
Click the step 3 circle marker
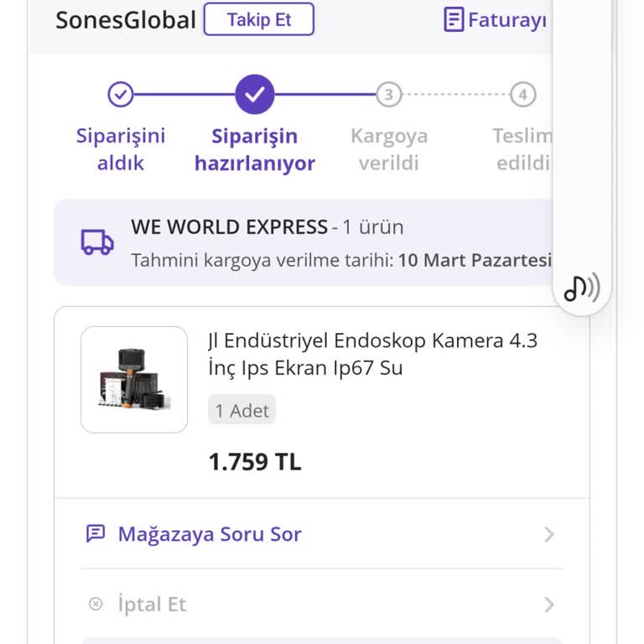[x=388, y=95]
